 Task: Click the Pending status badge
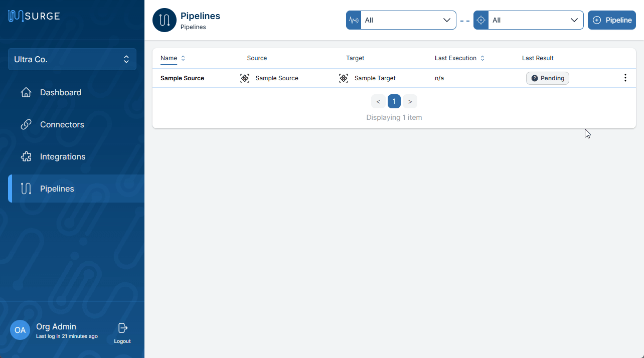tap(547, 78)
